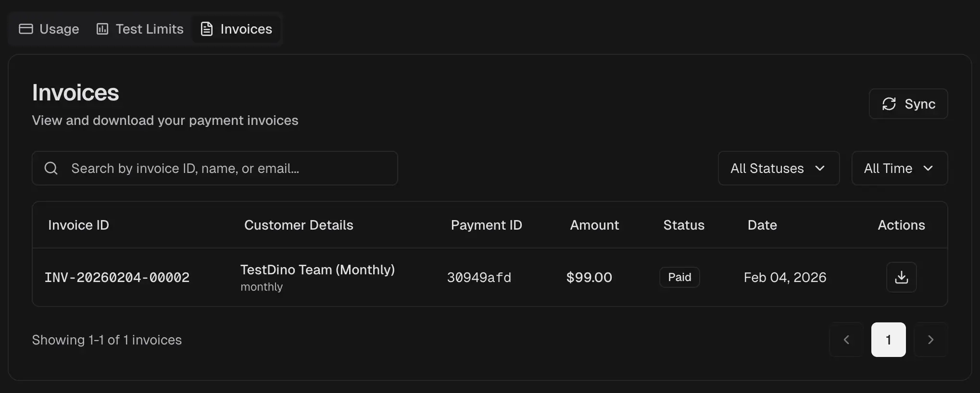Download the invoice using the download icon
Viewport: 980px width, 393px height.
click(x=901, y=277)
